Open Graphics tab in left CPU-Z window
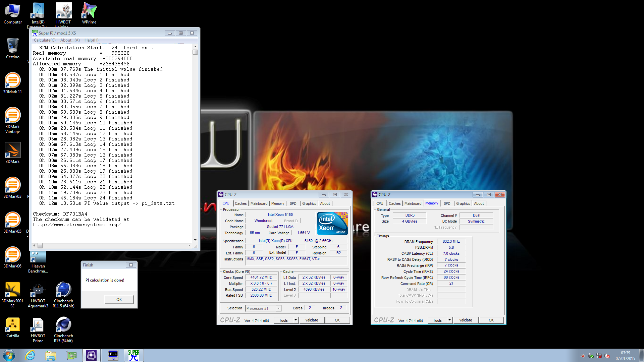This screenshot has width=644, height=362. pyautogui.click(x=309, y=203)
